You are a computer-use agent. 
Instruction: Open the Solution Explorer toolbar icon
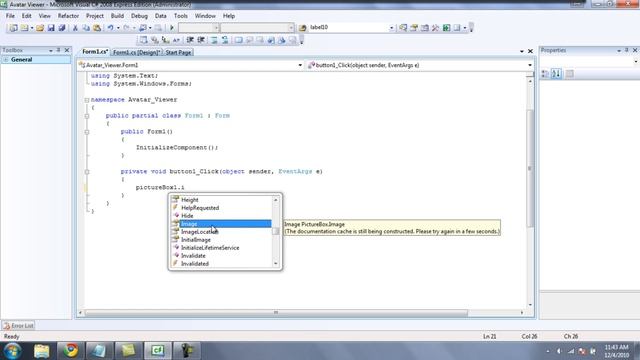pos(403,28)
